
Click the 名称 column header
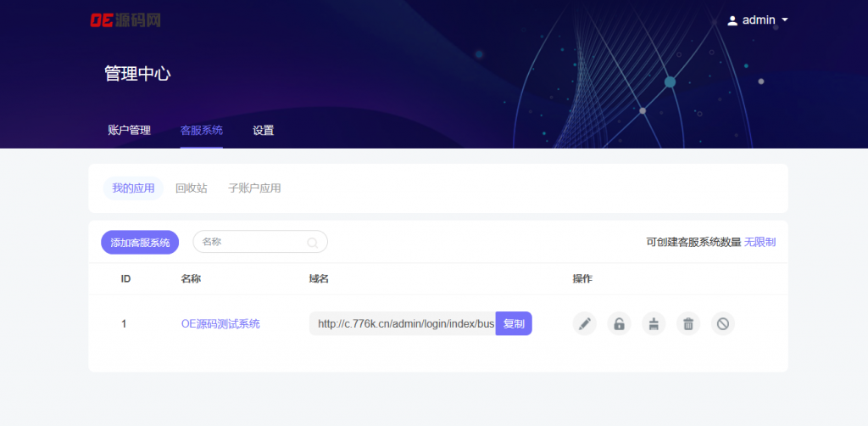[191, 278]
